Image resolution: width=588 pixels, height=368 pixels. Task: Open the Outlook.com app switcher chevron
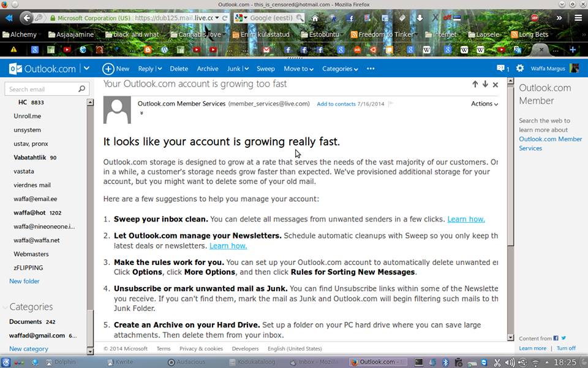coord(86,68)
